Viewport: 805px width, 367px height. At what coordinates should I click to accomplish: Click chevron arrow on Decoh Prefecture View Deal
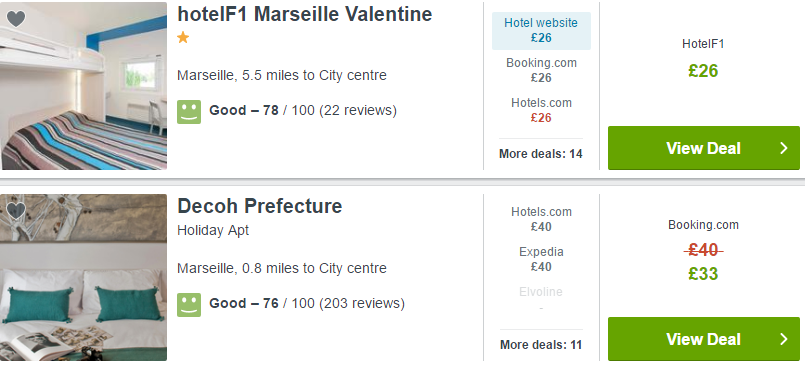click(783, 339)
